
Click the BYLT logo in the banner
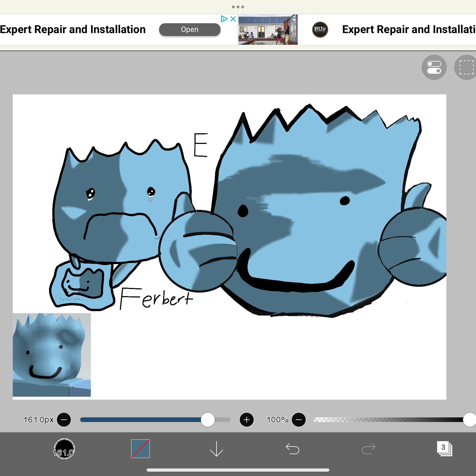[x=320, y=30]
